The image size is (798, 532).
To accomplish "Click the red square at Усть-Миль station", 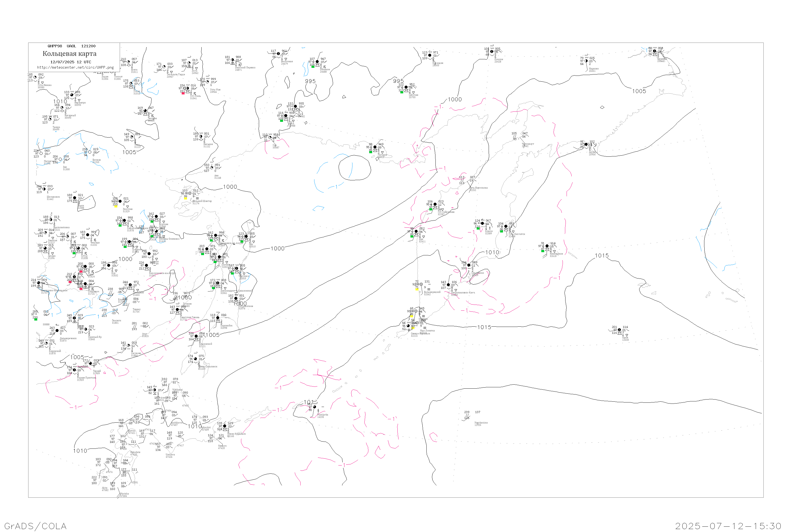I will pos(183,93).
